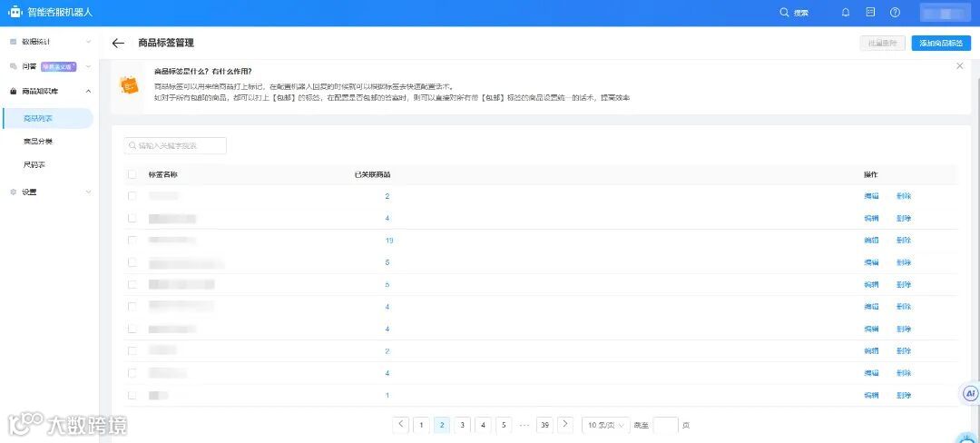Expand the 数据统计 chevron
The image size is (980, 443).
click(x=88, y=42)
